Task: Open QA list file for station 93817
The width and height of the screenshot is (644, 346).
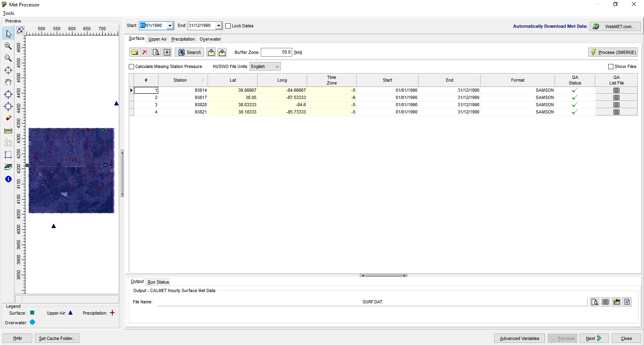Action: (616, 98)
